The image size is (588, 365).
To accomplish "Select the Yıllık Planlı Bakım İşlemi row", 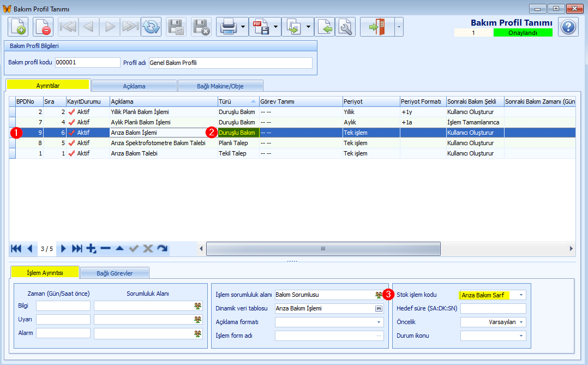I will coord(292,112).
